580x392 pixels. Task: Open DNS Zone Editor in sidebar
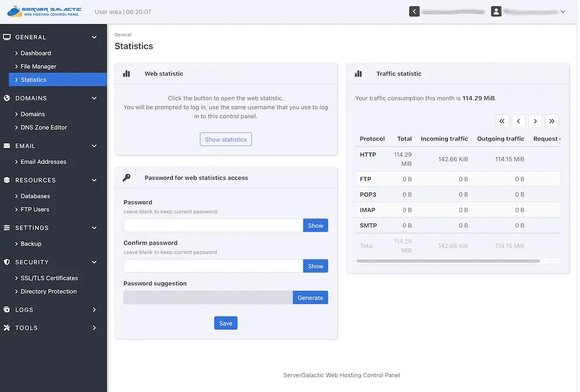[43, 127]
